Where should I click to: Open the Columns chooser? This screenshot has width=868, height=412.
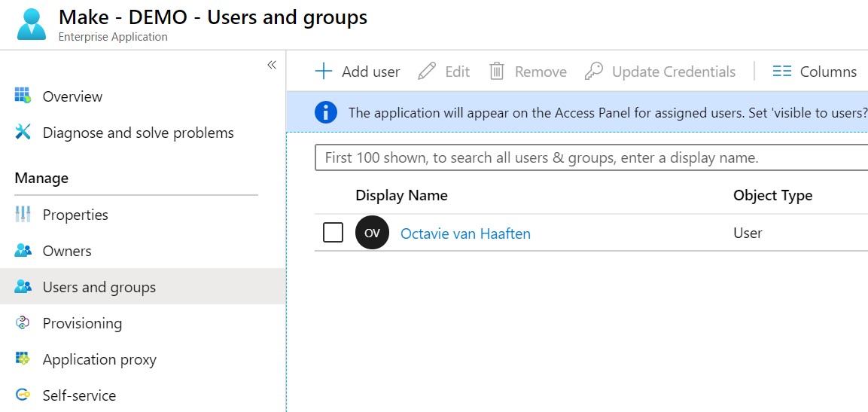[815, 72]
